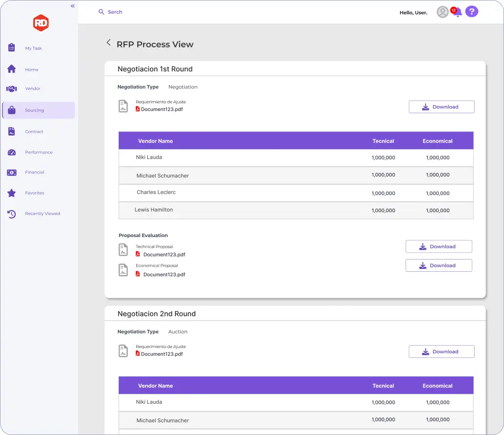Click the search magnifier icon

pos(101,12)
